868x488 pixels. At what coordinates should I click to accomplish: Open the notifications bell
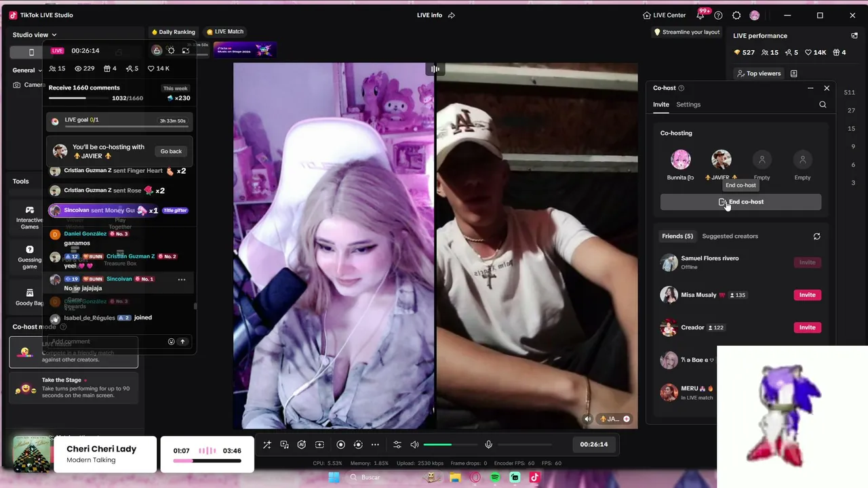point(701,16)
